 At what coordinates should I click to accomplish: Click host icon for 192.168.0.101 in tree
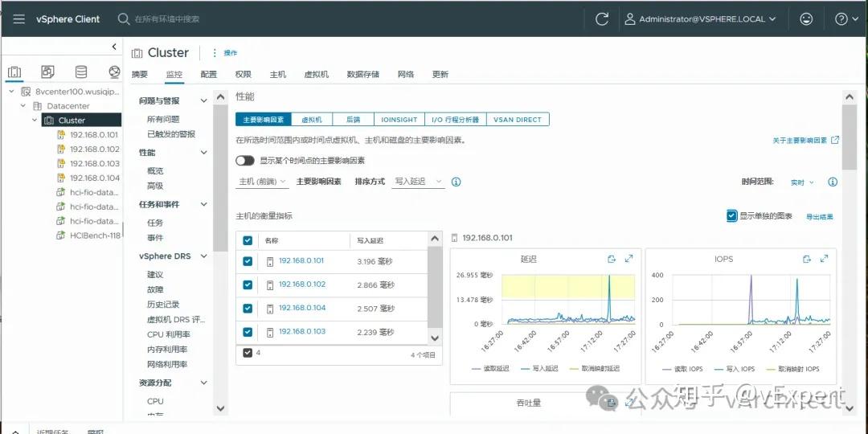[61, 134]
